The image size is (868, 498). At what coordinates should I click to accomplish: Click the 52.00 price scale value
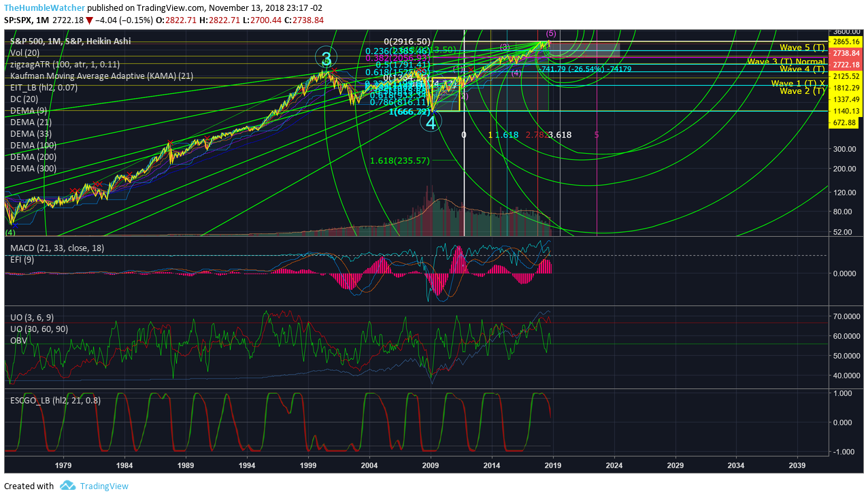coord(842,232)
